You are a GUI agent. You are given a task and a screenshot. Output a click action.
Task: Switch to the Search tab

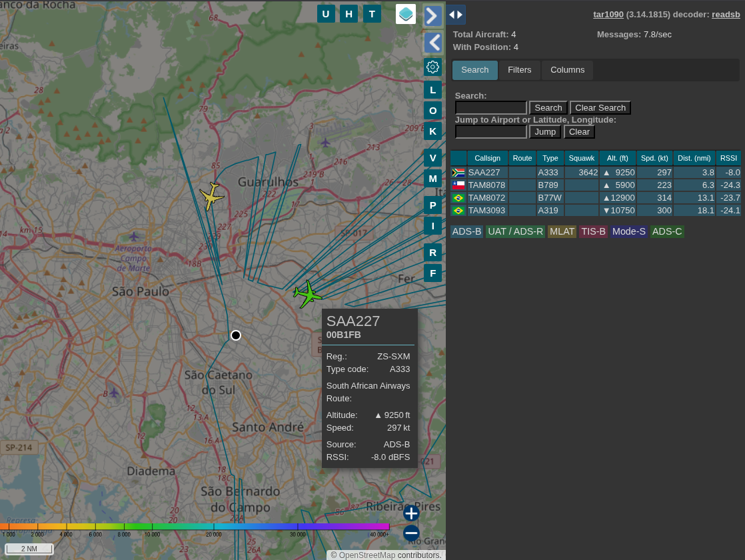[x=474, y=70]
